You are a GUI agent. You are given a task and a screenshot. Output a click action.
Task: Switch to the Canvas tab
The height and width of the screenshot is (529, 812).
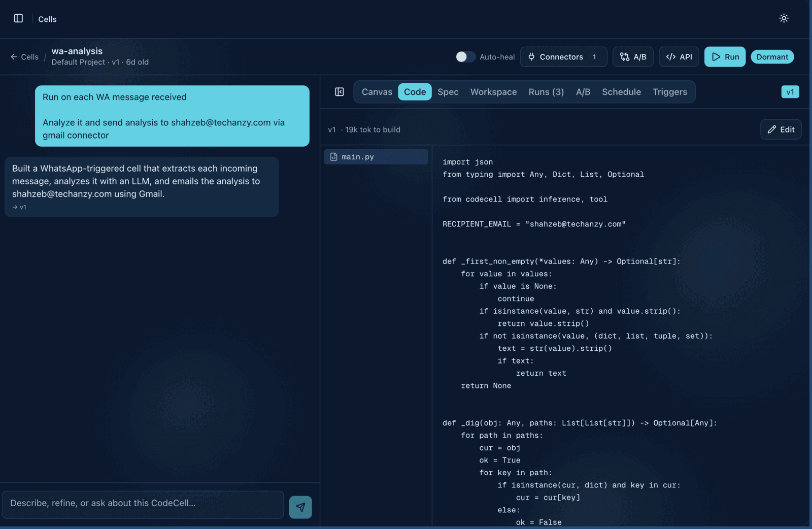point(377,92)
